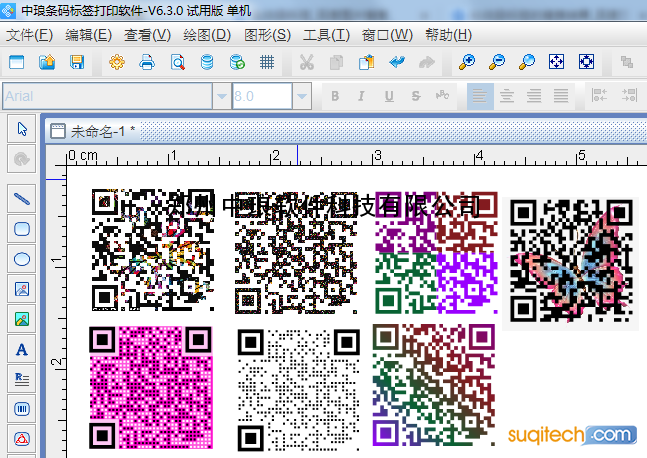This screenshot has height=458, width=647.
Task: Open the 图形(S) menu
Action: (267, 35)
